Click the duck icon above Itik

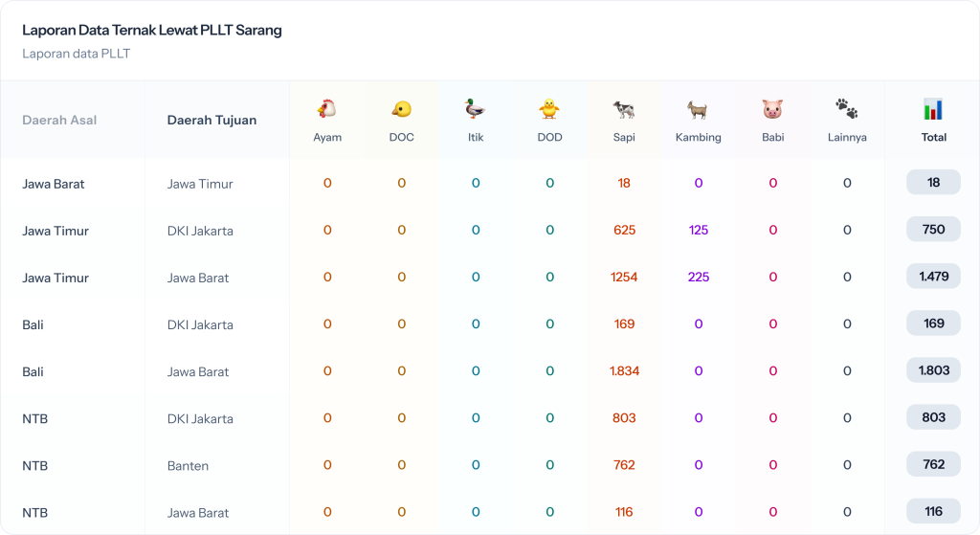(476, 109)
